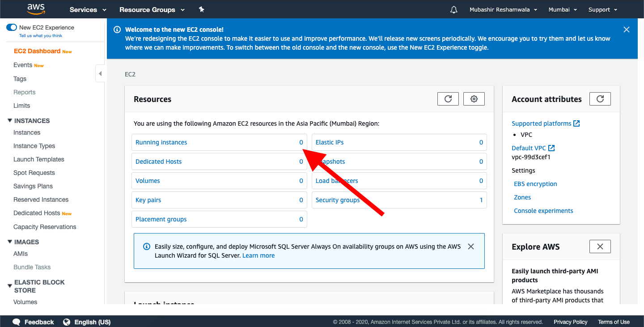Click the Security groups resource link
Viewport: 644px width, 327px height.
[338, 200]
